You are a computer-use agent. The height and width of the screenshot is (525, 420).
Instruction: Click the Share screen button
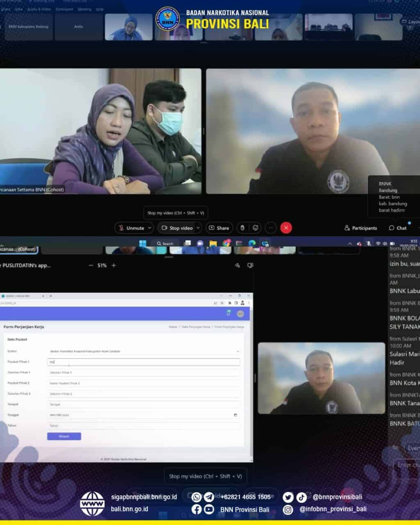pyautogui.click(x=219, y=228)
